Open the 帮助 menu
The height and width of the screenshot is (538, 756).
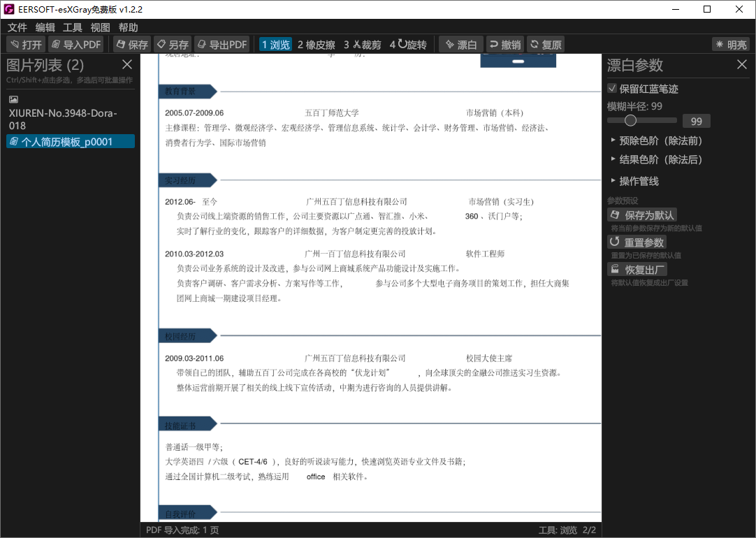tap(128, 27)
